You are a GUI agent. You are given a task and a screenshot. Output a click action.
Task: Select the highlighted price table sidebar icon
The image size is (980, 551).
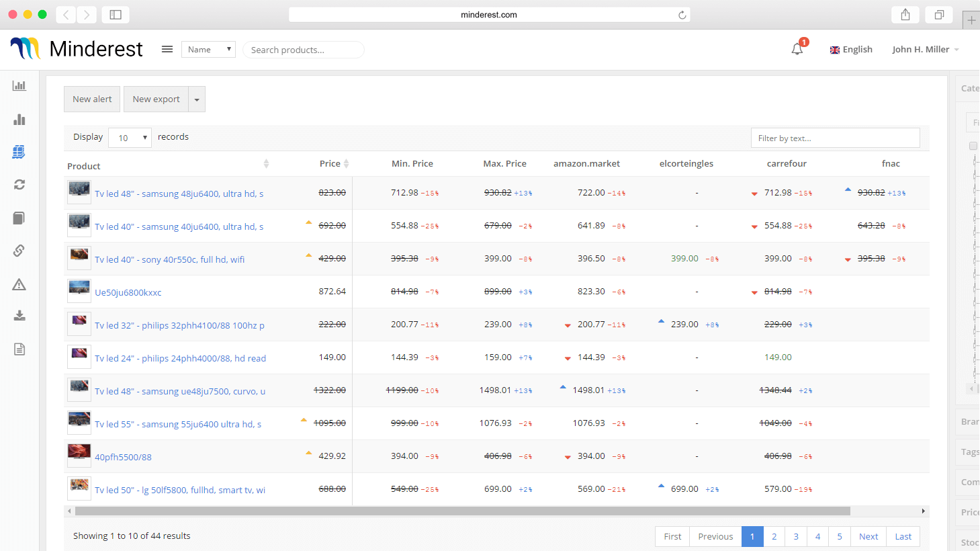tap(19, 152)
